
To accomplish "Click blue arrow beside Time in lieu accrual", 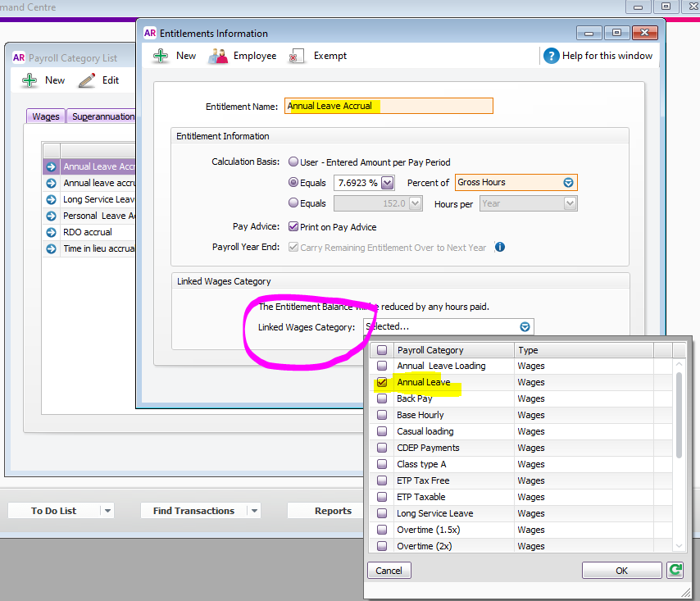I will tap(51, 248).
